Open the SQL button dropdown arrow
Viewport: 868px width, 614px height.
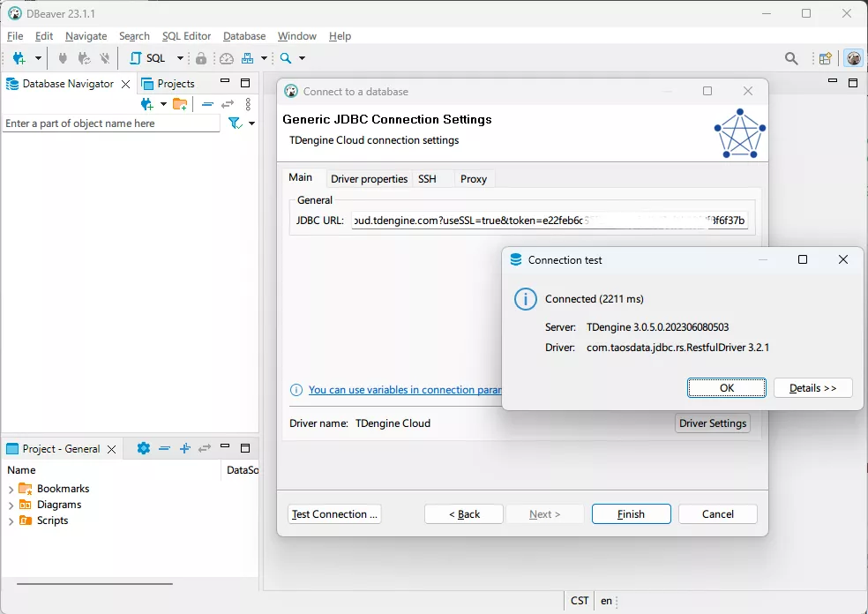click(x=180, y=58)
